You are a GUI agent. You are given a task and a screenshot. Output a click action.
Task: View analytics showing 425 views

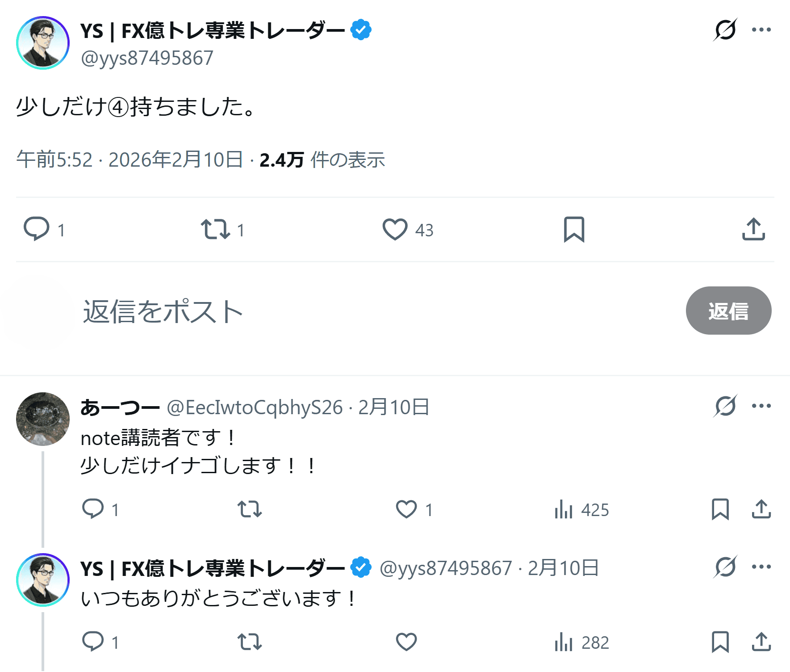point(581,510)
